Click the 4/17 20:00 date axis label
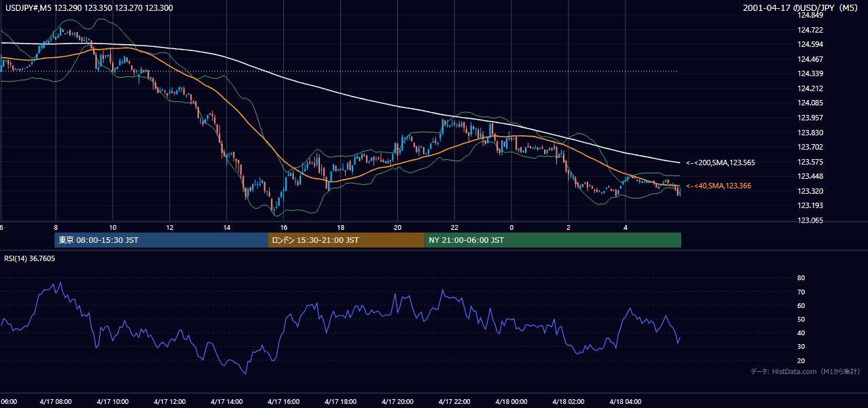 pyautogui.click(x=397, y=401)
